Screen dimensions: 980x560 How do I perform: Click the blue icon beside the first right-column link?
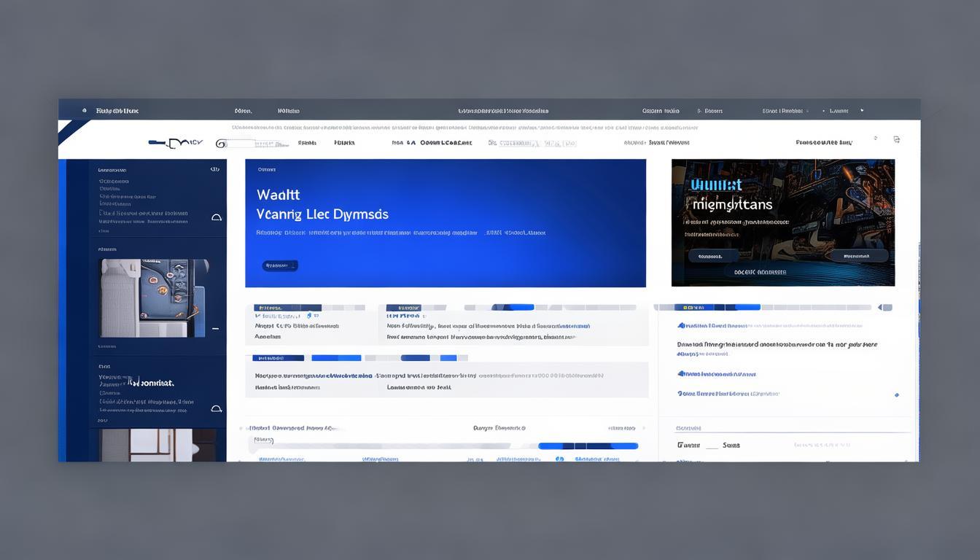pyautogui.click(x=681, y=326)
